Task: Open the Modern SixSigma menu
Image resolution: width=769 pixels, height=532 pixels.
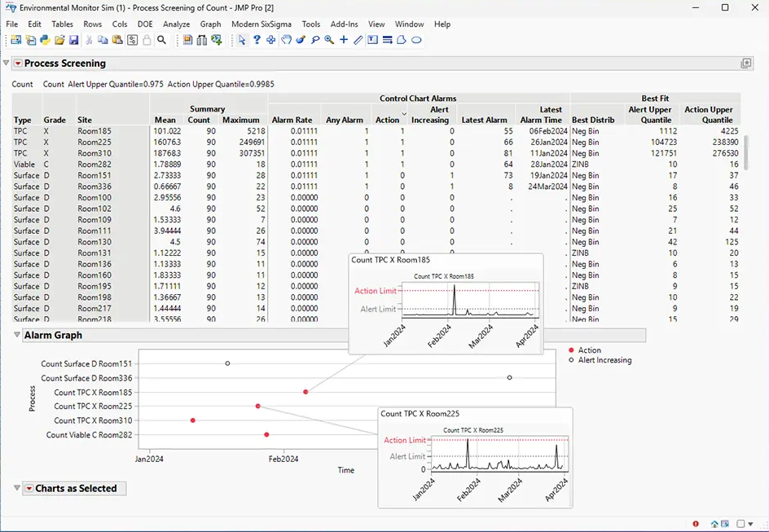Action: point(261,24)
